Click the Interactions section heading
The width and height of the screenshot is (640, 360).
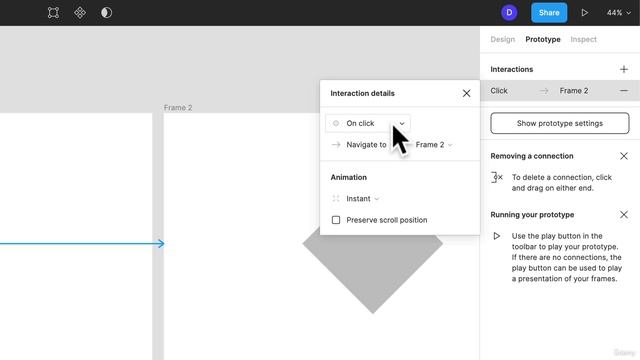tap(511, 69)
